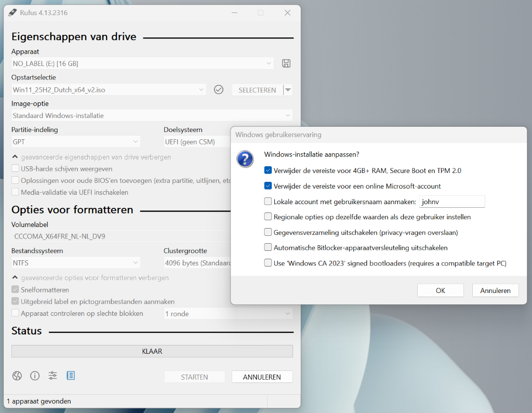Check Automatische Bitlocker-apparaatversleuteling uitschakelen
This screenshot has width=532, height=413.
pyautogui.click(x=268, y=248)
